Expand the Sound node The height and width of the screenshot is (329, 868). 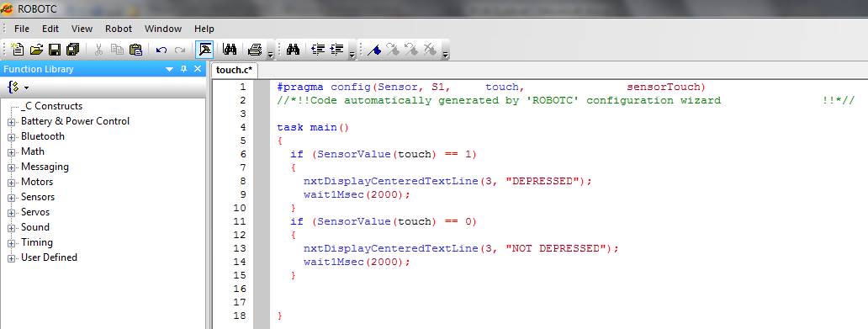(12, 228)
